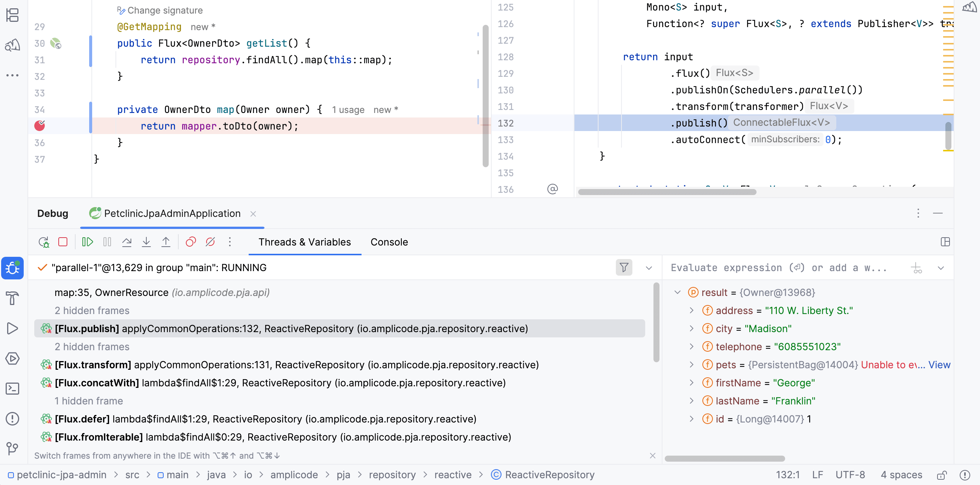Select the [Flux.concatWith] frame
Image resolution: width=980 pixels, height=485 pixels.
coord(339,383)
